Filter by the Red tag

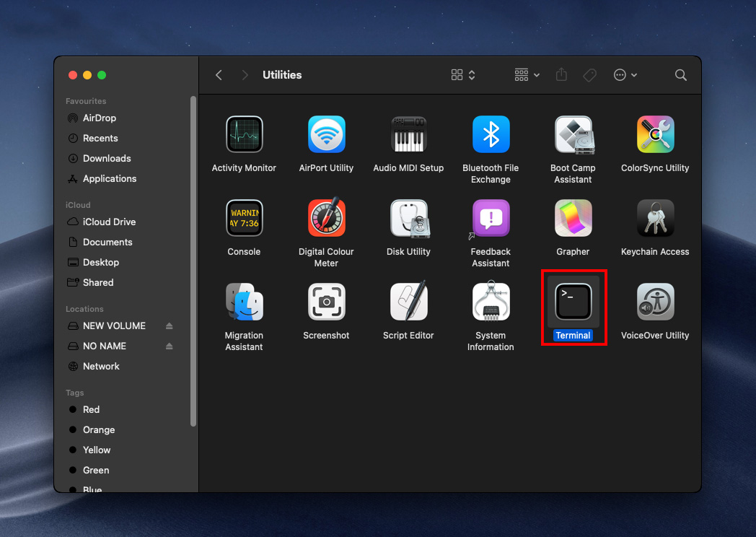[x=91, y=410]
